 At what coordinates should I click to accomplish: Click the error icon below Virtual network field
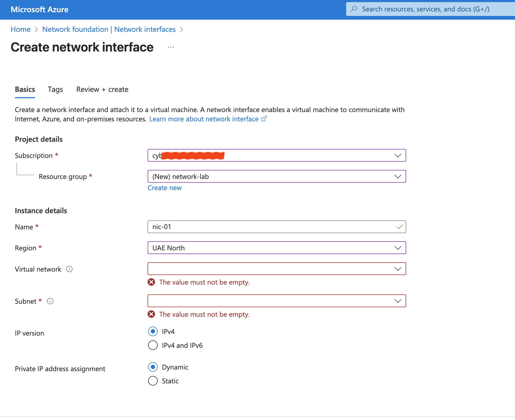coord(152,282)
